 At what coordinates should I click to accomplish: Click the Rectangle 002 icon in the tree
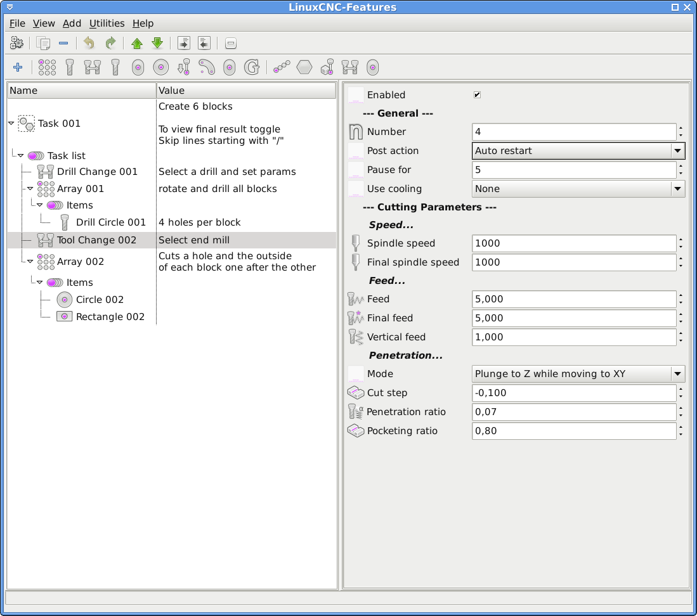[x=65, y=317]
